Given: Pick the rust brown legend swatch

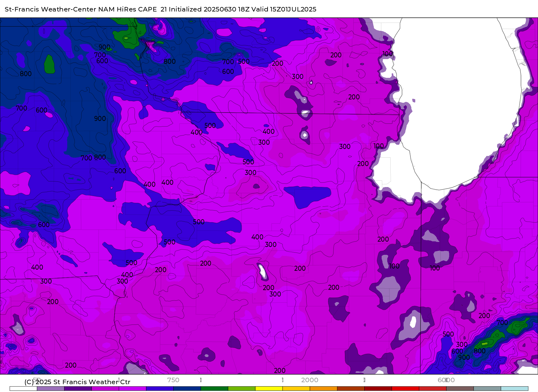Looking at the screenshot, I should pos(351,388).
